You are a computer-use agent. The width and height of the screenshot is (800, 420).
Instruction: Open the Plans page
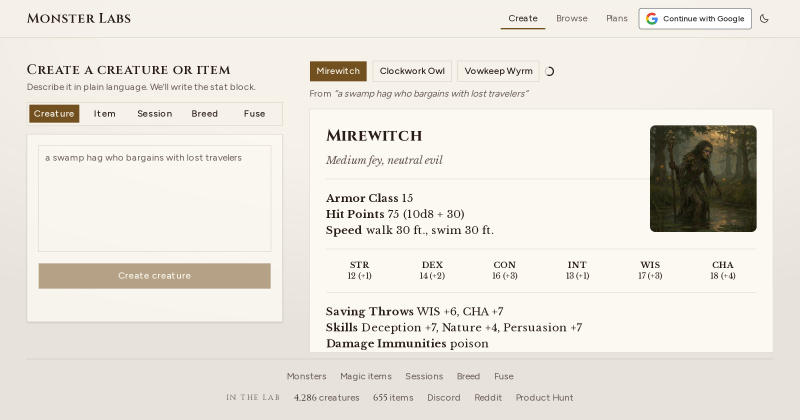point(617,18)
